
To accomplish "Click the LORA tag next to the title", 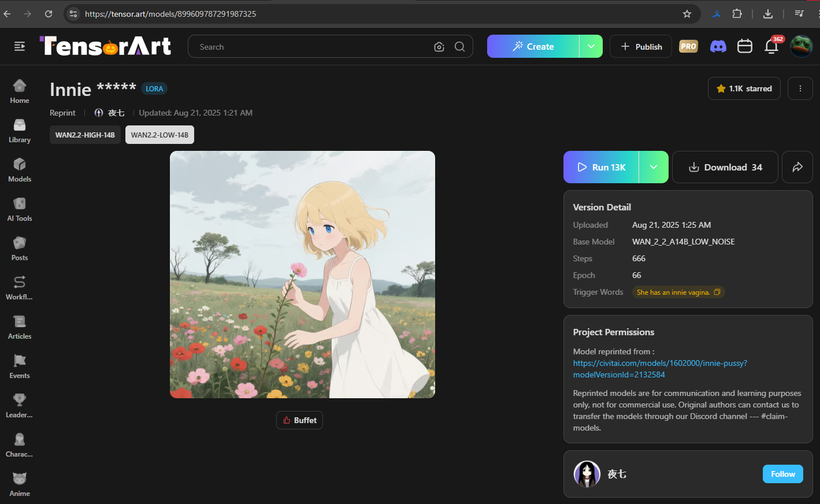I will coord(154,88).
